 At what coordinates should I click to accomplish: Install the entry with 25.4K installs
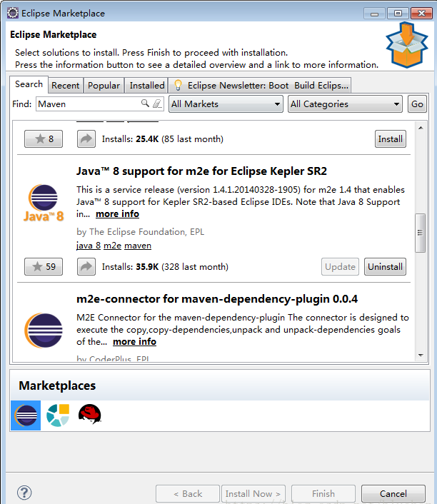tap(391, 139)
